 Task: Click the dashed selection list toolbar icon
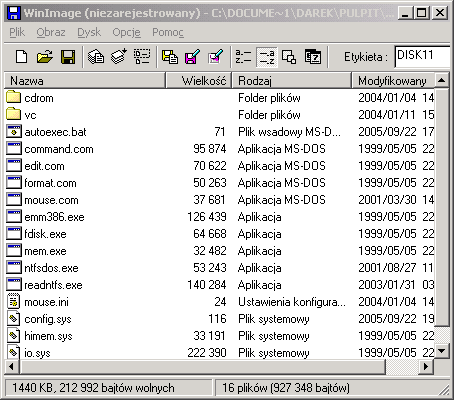pos(142,57)
